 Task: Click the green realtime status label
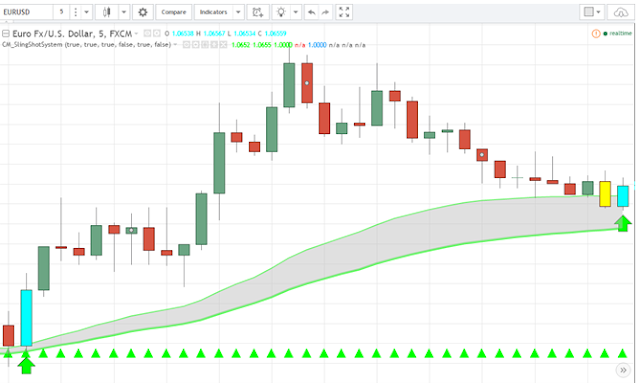[620, 33]
